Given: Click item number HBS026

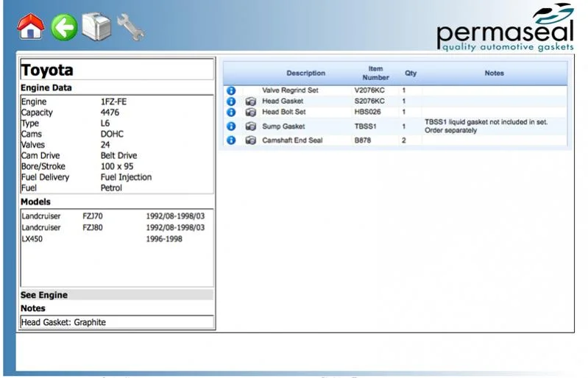Looking at the screenshot, I should [x=367, y=112].
